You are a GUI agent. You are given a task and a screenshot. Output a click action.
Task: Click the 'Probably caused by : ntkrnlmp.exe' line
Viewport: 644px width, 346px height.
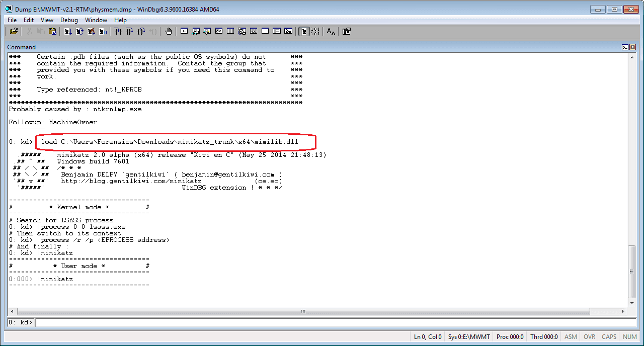coord(75,109)
